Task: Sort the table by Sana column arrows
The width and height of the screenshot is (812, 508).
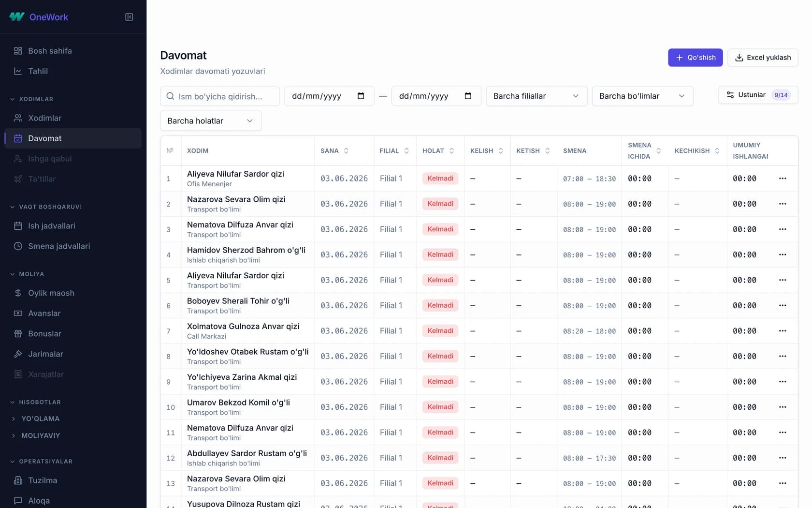Action: [x=346, y=151]
